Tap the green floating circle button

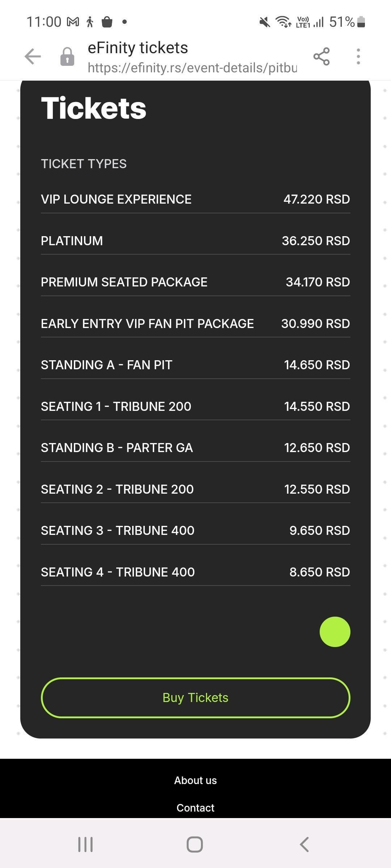[335, 631]
